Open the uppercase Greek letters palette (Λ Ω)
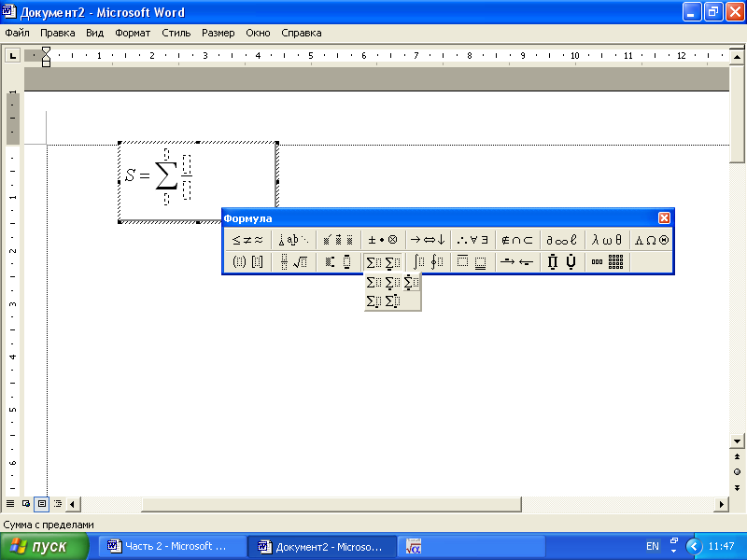The width and height of the screenshot is (747, 560). tap(651, 240)
